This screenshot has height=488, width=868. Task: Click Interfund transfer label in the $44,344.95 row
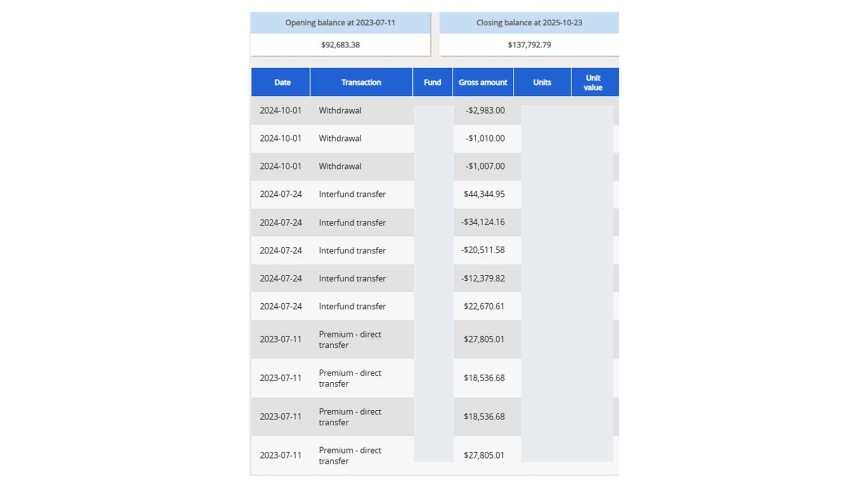point(352,194)
